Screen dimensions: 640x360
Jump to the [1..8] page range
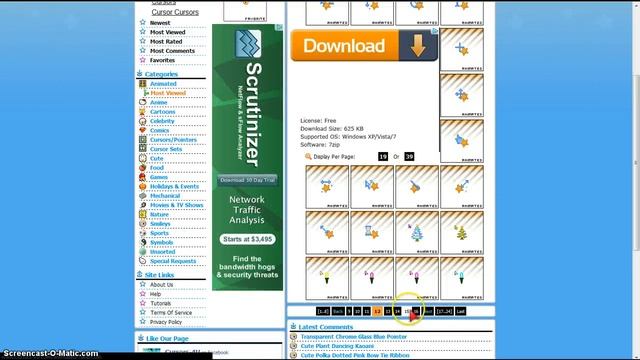323,311
